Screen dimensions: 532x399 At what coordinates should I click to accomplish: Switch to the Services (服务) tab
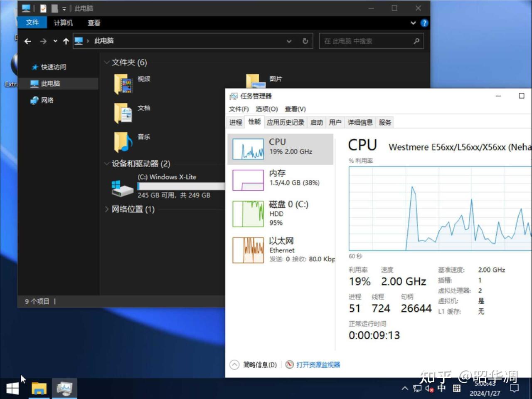[385, 122]
